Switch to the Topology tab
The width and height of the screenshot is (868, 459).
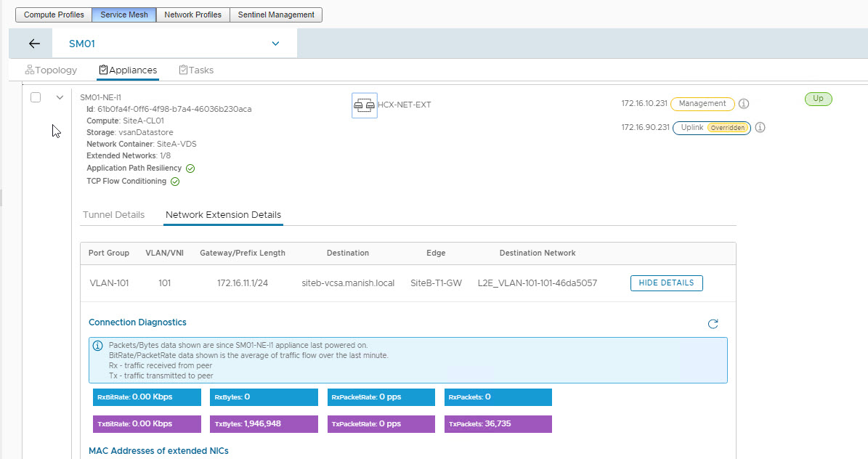(x=51, y=70)
